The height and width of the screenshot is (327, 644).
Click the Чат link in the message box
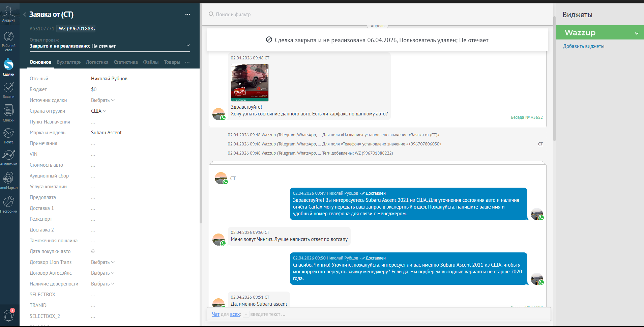point(215,314)
